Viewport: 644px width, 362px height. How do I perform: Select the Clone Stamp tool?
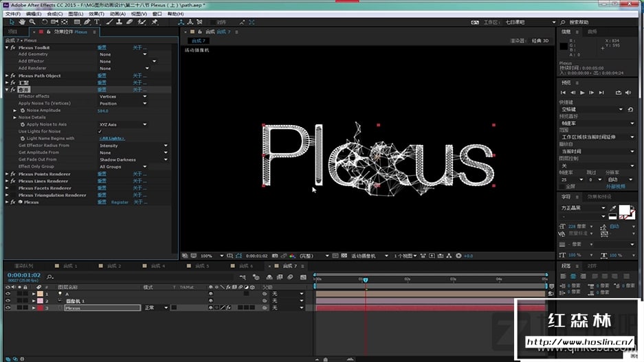click(119, 22)
